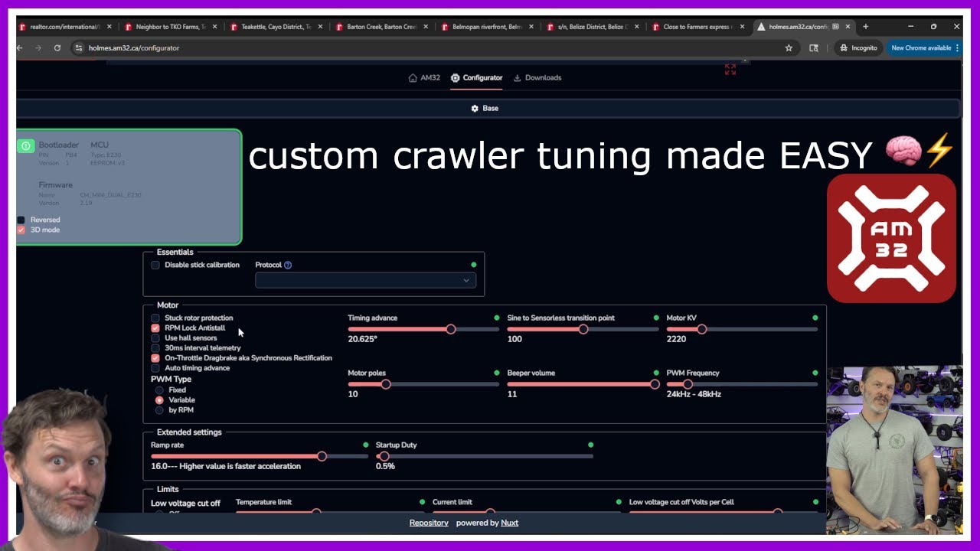Click the green power icon by Bootloader

[x=26, y=145]
